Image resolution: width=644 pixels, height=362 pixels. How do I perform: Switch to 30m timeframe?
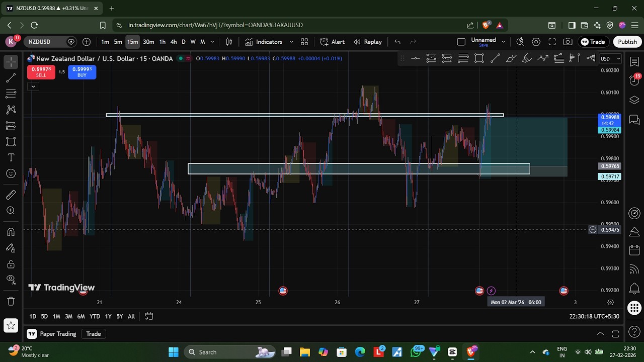[x=148, y=42]
